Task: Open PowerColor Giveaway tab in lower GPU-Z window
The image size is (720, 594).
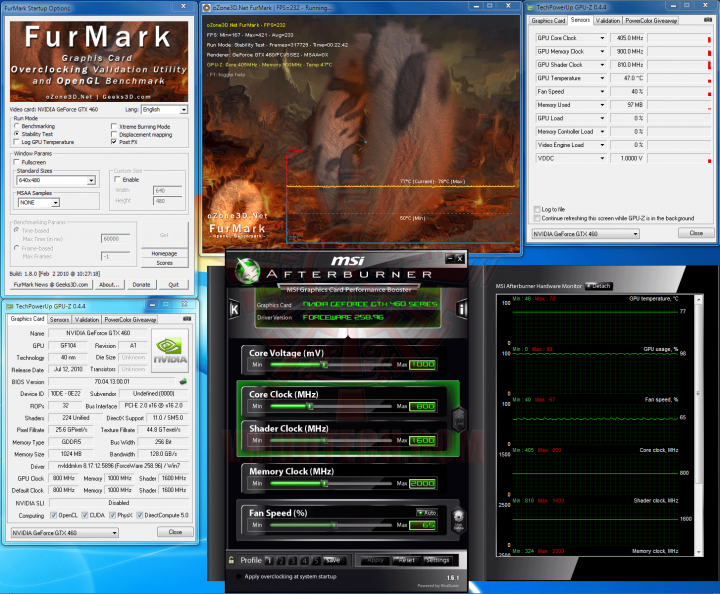Action: (130, 319)
